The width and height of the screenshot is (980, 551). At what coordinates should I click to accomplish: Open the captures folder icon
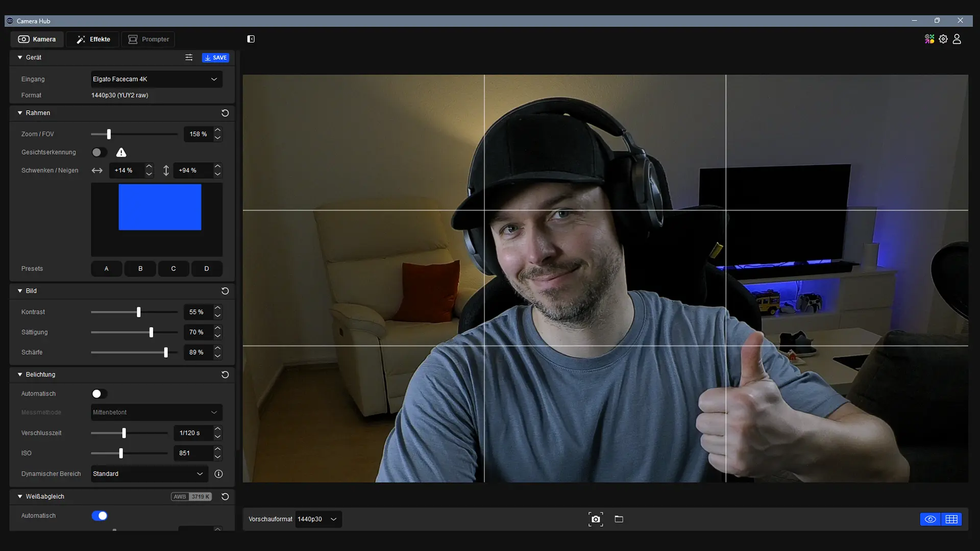pos(619,519)
